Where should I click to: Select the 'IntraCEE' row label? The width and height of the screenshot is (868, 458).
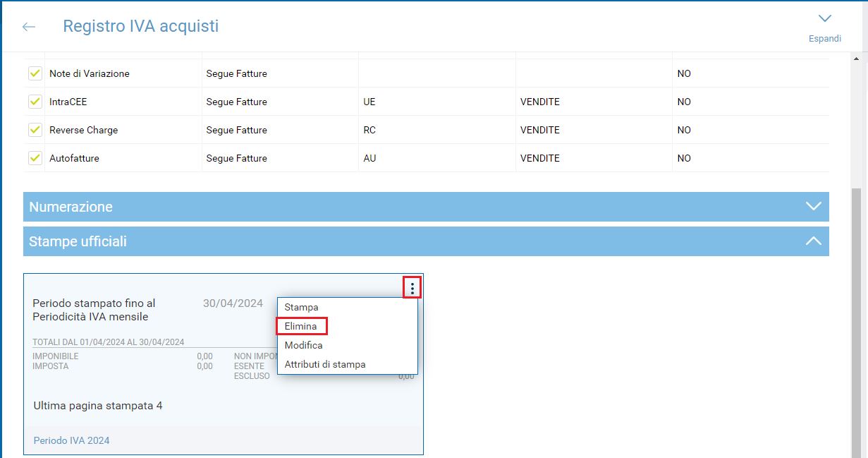pos(68,102)
